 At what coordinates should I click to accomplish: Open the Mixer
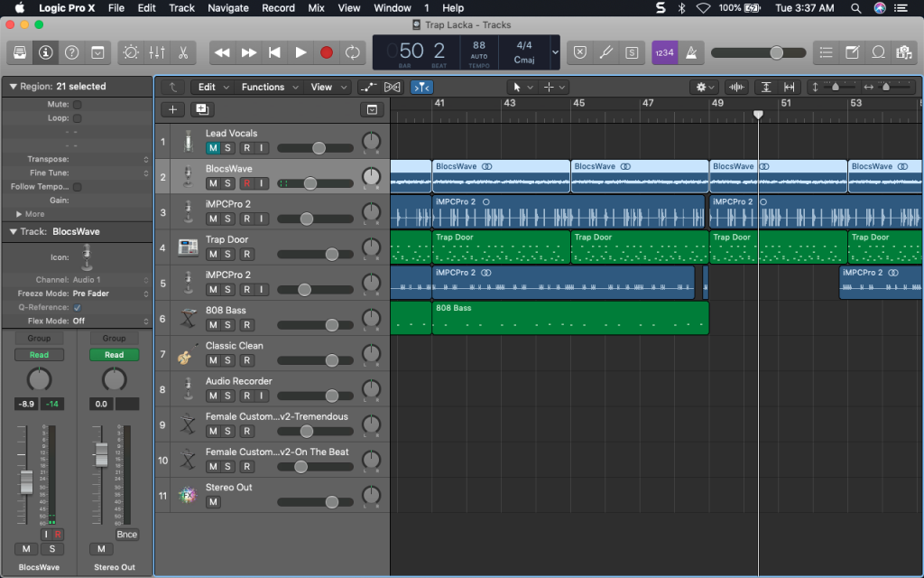pyautogui.click(x=157, y=52)
